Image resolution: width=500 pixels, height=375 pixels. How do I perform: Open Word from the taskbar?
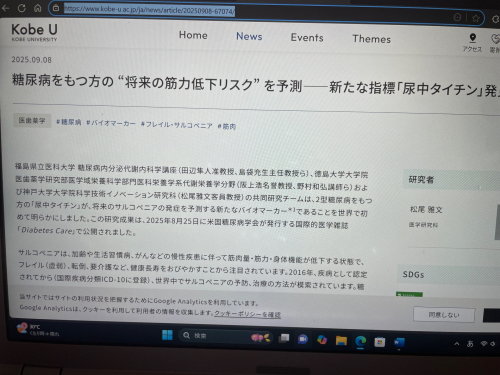[399, 342]
